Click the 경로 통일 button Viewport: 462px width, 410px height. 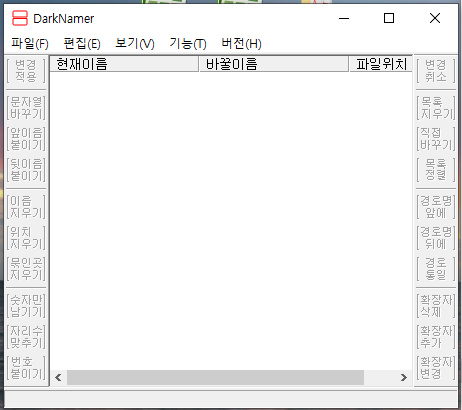click(436, 269)
